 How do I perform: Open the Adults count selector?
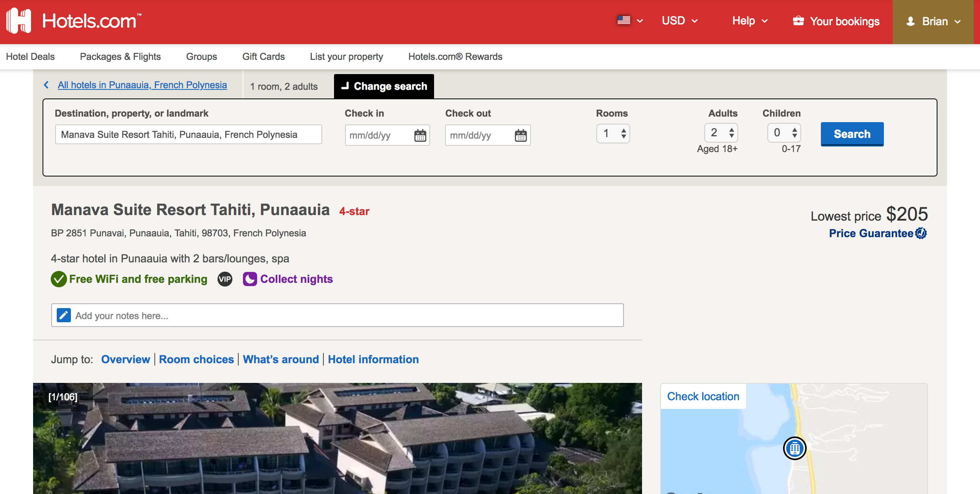[721, 133]
